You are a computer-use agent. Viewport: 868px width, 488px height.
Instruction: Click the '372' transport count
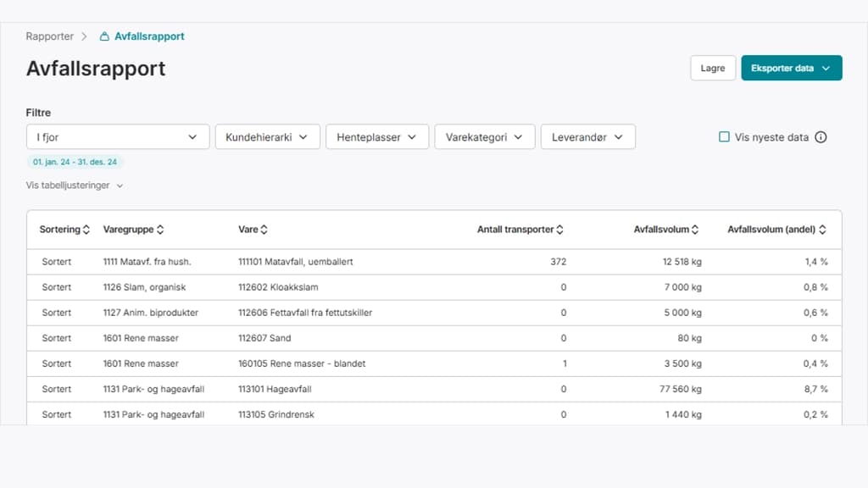558,262
